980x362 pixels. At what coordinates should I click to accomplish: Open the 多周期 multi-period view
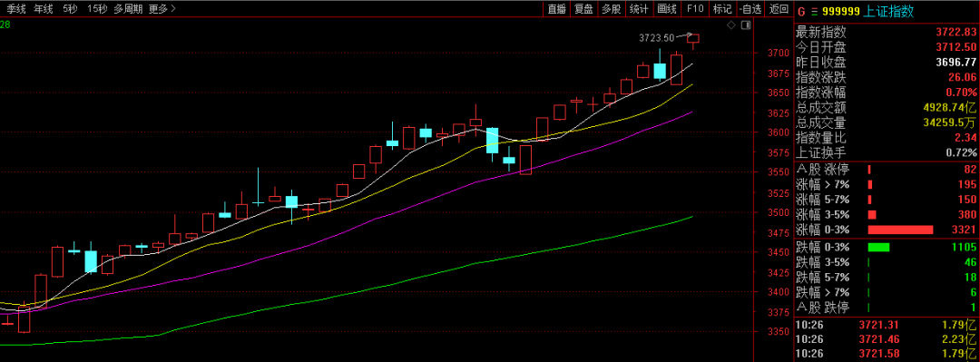tap(128, 9)
